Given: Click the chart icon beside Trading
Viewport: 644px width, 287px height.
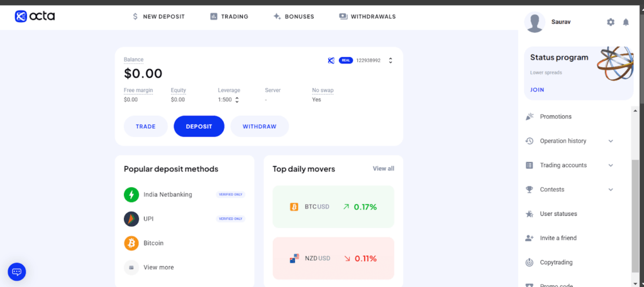Looking at the screenshot, I should click(214, 16).
